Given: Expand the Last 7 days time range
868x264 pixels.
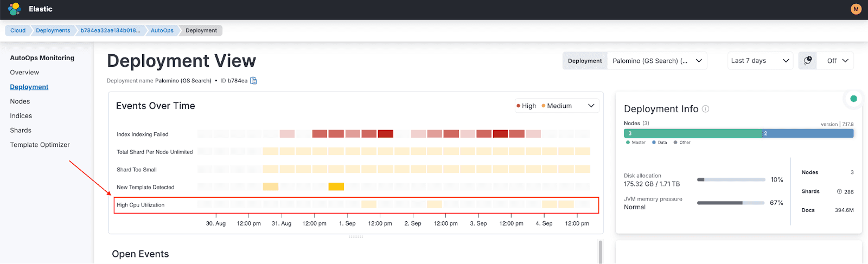Looking at the screenshot, I should click(759, 61).
